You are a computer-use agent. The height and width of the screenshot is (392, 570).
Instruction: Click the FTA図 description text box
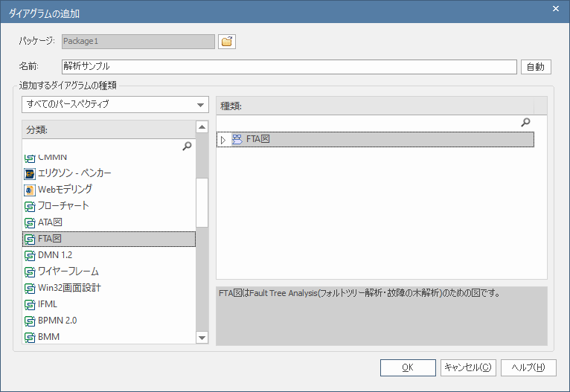381,316
